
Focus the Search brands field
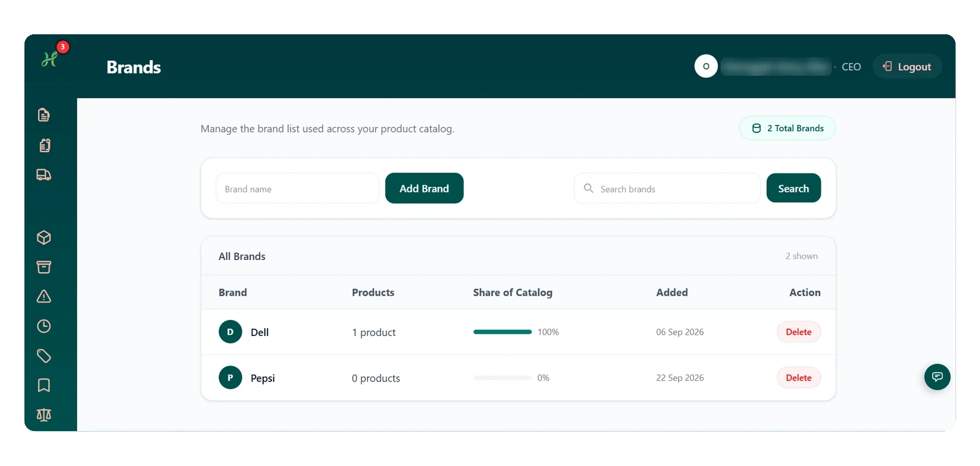667,188
